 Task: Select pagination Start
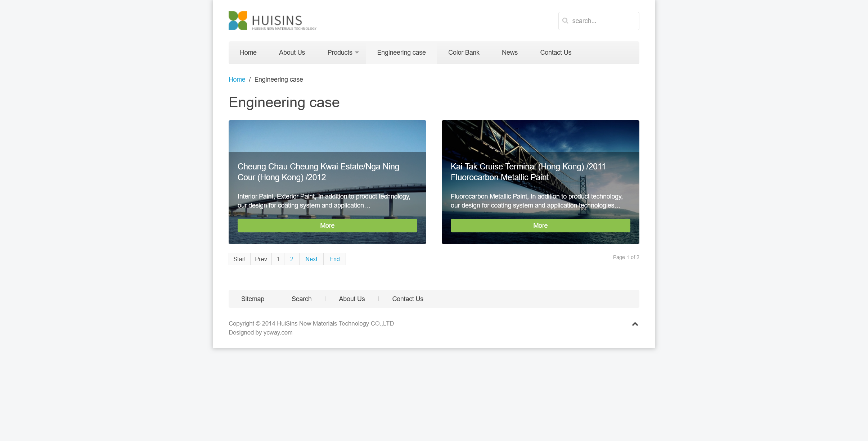pyautogui.click(x=239, y=259)
